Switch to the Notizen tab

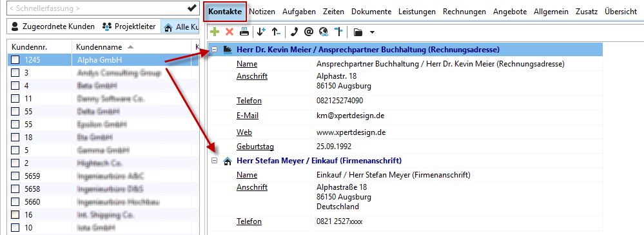262,12
